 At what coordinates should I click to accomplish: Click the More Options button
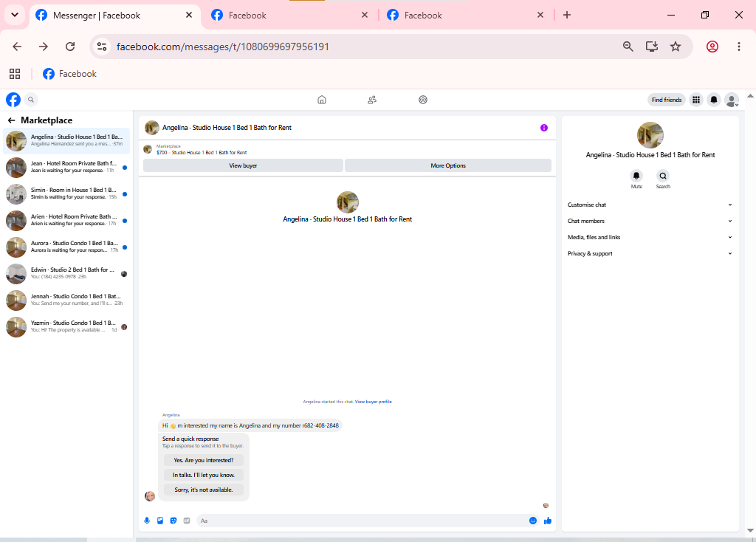[448, 165]
